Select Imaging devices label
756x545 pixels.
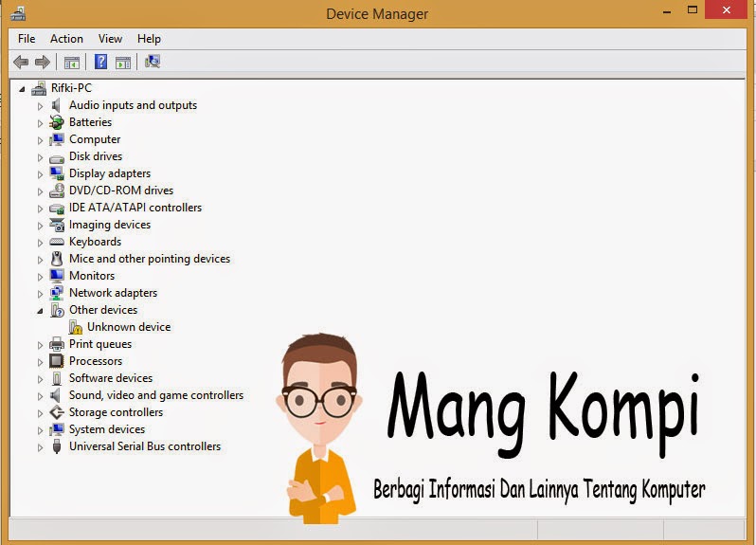pos(110,225)
